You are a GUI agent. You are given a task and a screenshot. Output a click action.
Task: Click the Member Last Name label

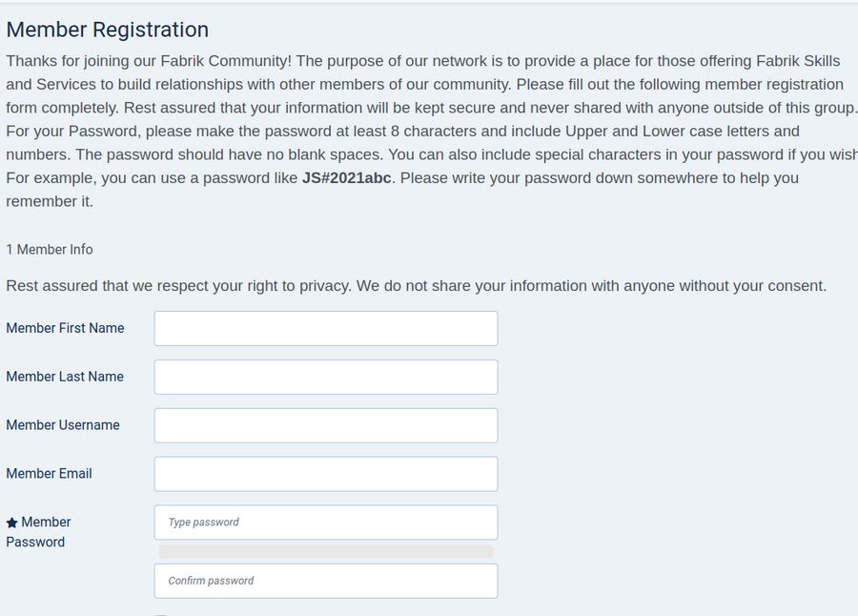coord(65,377)
